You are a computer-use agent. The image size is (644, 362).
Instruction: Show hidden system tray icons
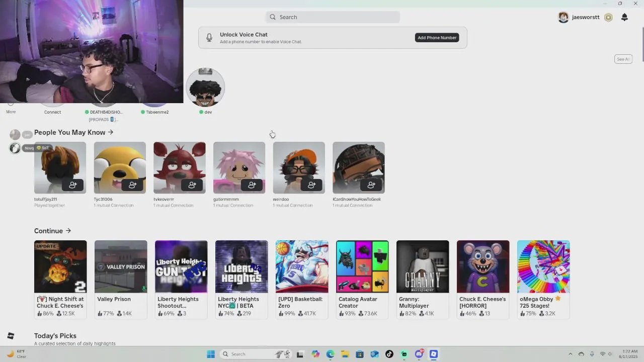point(570,354)
